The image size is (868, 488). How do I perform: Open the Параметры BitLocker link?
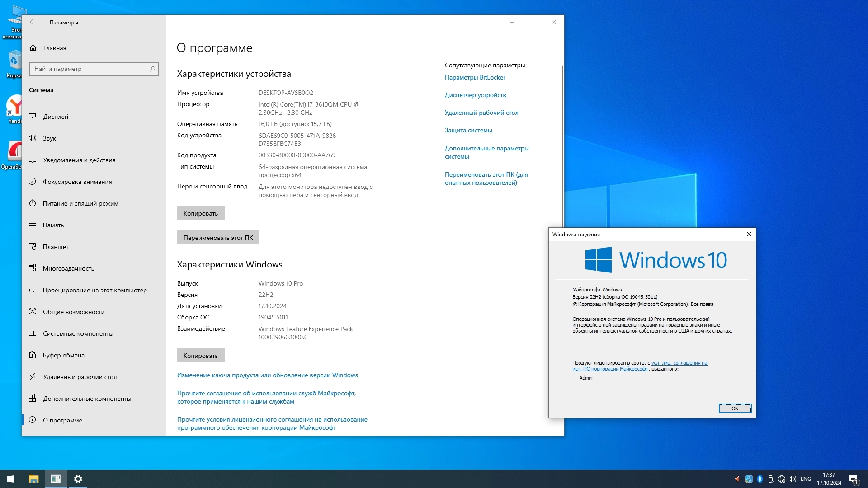pyautogui.click(x=475, y=77)
